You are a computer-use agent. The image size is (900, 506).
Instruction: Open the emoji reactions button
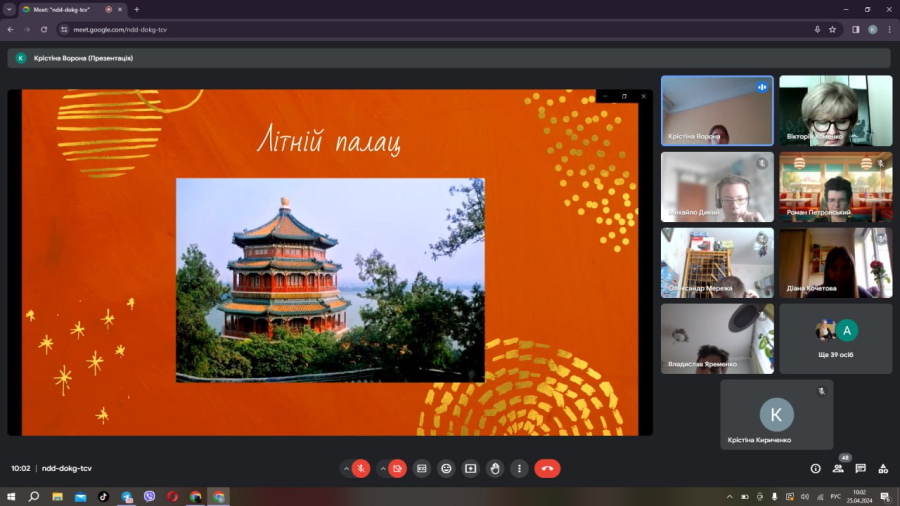446,469
